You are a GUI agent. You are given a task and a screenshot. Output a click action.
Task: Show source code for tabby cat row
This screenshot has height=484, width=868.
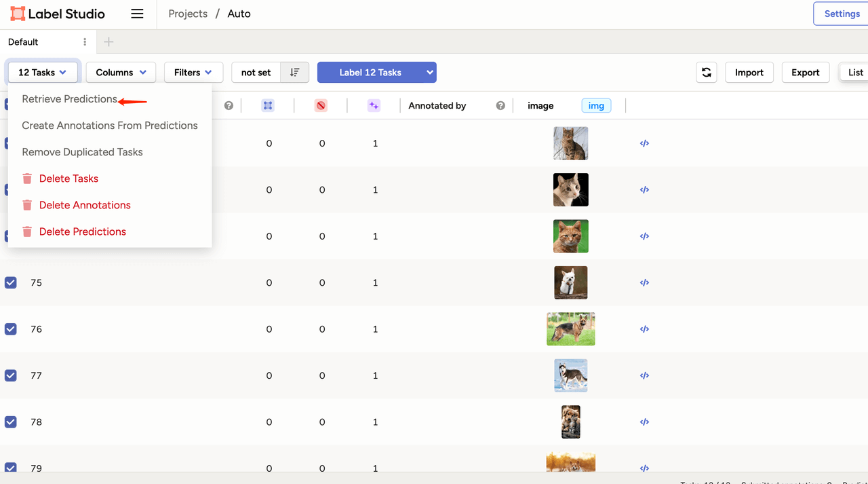[x=644, y=143]
